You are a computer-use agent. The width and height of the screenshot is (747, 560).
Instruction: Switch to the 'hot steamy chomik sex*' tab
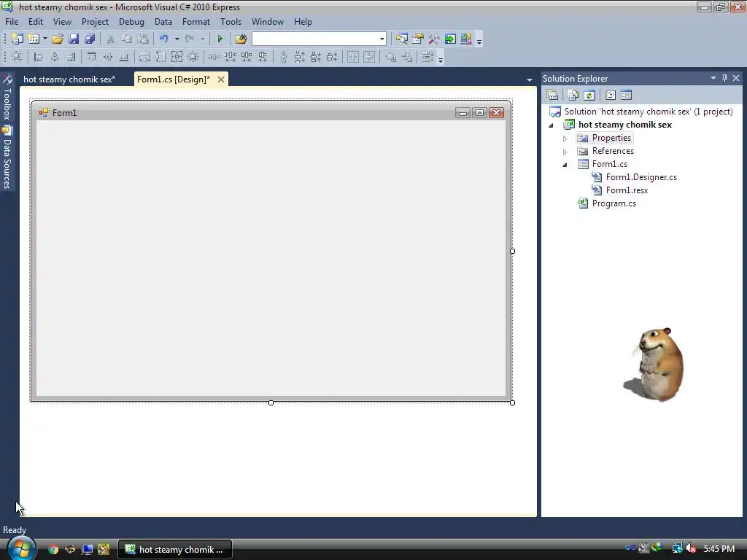point(69,79)
